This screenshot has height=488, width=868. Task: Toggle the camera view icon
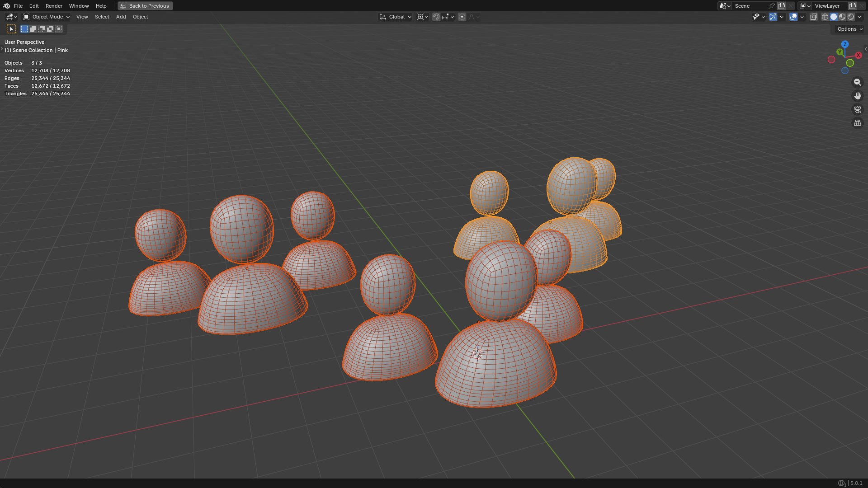[857, 109]
